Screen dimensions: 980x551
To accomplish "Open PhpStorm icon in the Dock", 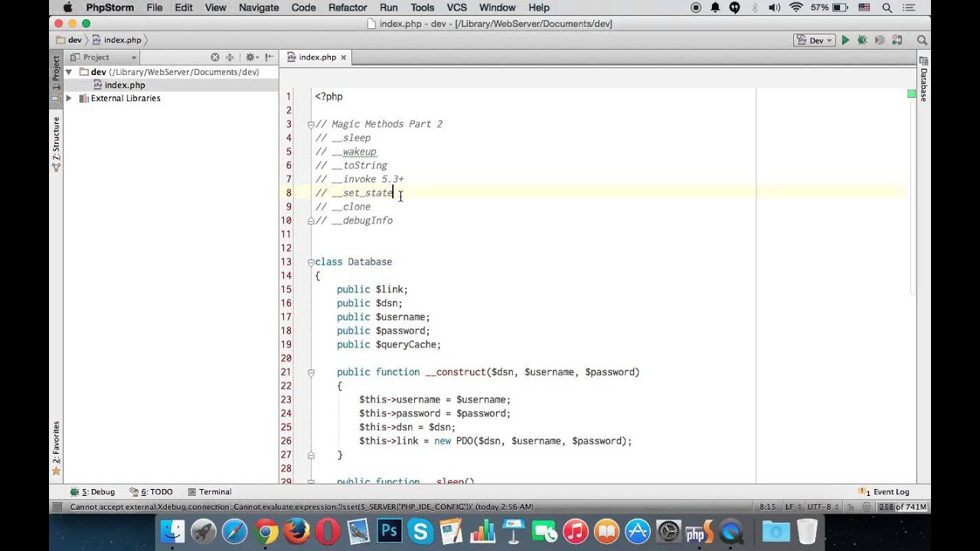I will click(700, 531).
